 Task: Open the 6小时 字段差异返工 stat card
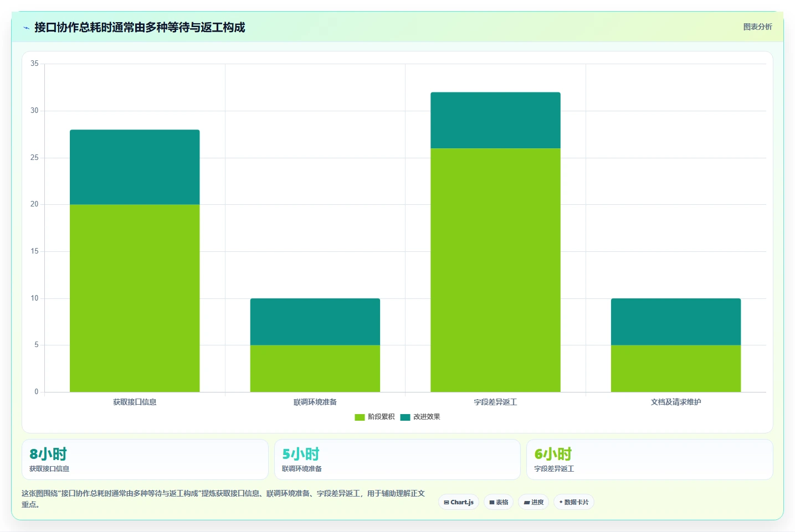pos(650,459)
